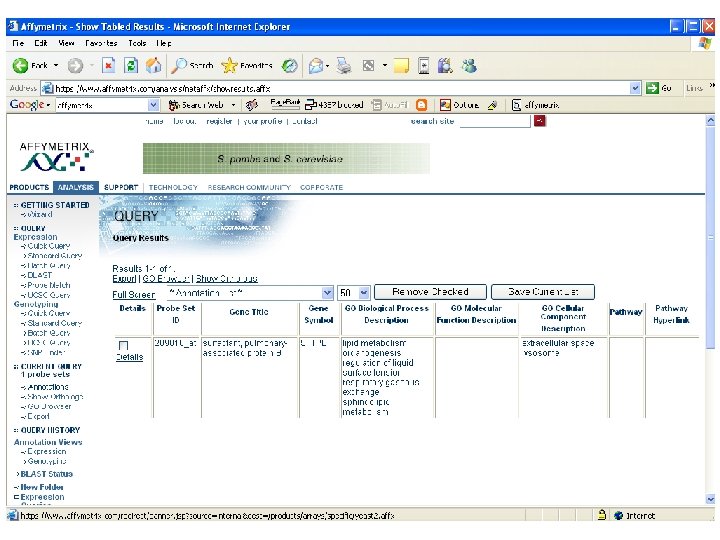Open Google toolbar Options
Screen dimensions: 720x540
click(x=460, y=105)
